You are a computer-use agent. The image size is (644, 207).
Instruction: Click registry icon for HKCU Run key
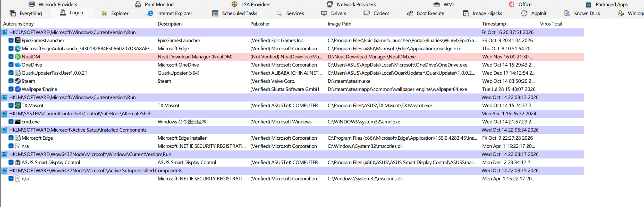click(x=4, y=32)
